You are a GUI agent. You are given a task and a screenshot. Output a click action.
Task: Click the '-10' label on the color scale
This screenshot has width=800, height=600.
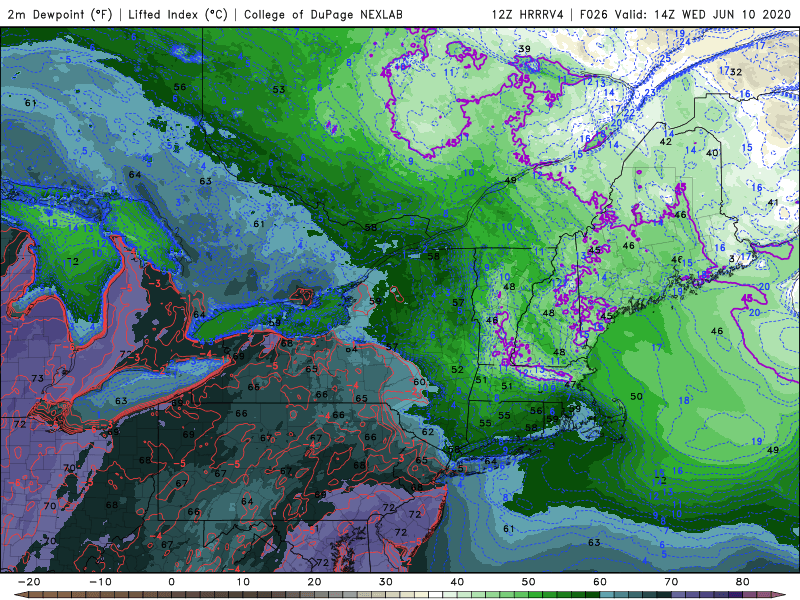coord(101,582)
